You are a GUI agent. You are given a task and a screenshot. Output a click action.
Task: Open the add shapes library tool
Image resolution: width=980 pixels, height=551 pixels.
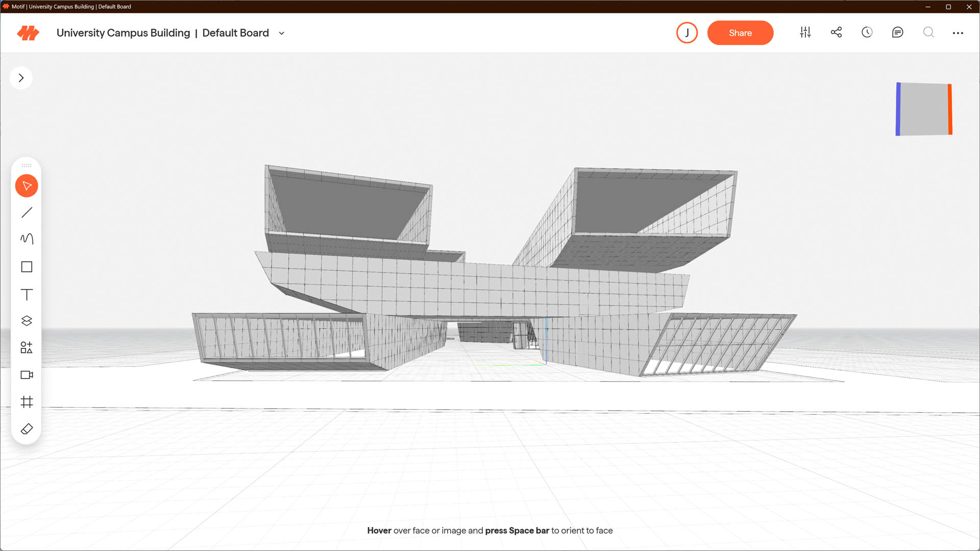(27, 348)
